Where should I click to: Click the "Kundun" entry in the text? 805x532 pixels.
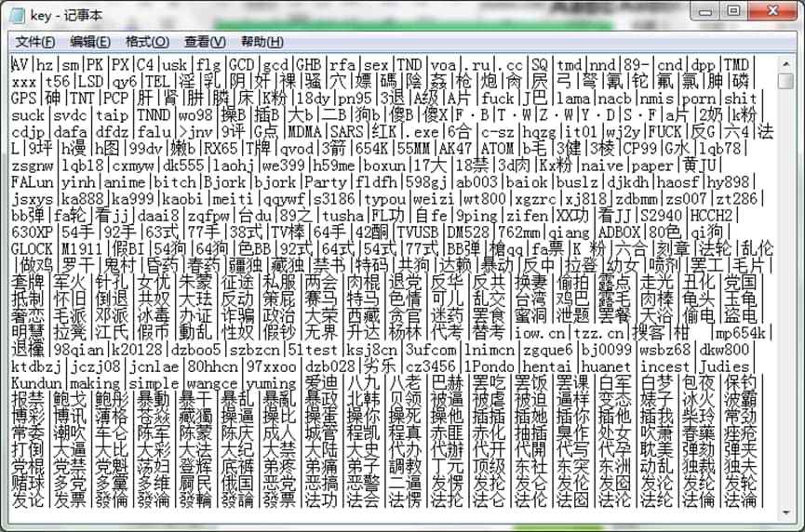coord(36,383)
